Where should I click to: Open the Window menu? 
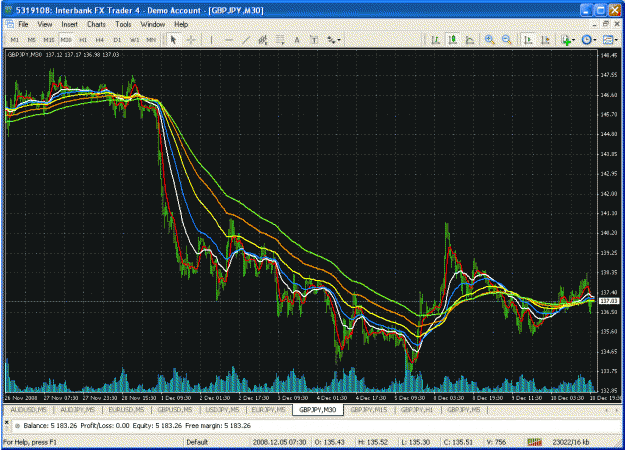(x=153, y=24)
